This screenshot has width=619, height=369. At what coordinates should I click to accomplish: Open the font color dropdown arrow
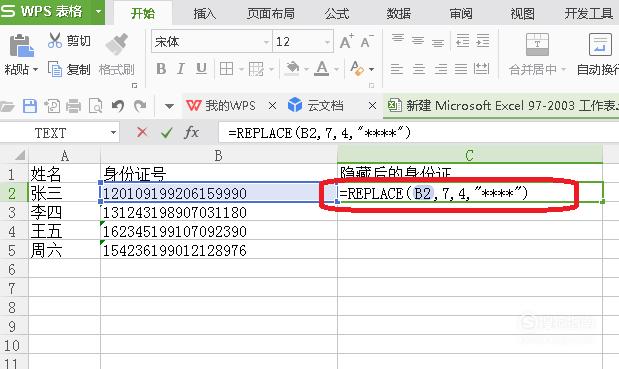[x=336, y=69]
